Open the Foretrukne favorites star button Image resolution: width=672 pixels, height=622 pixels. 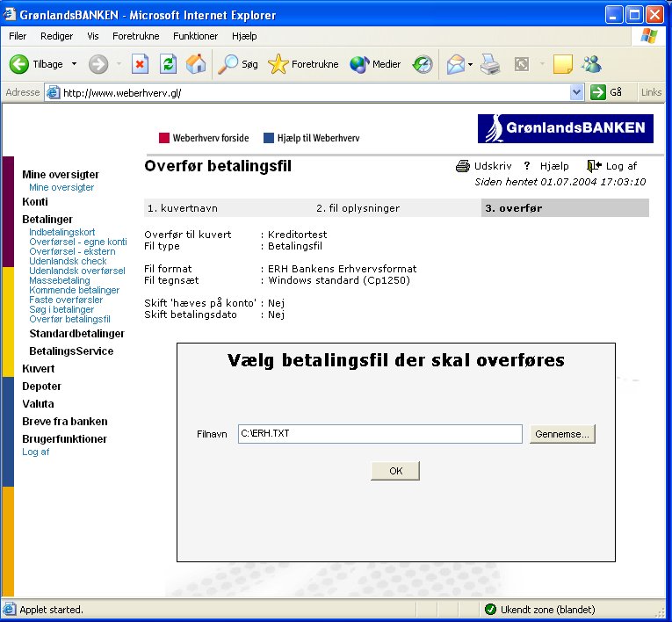[x=303, y=64]
